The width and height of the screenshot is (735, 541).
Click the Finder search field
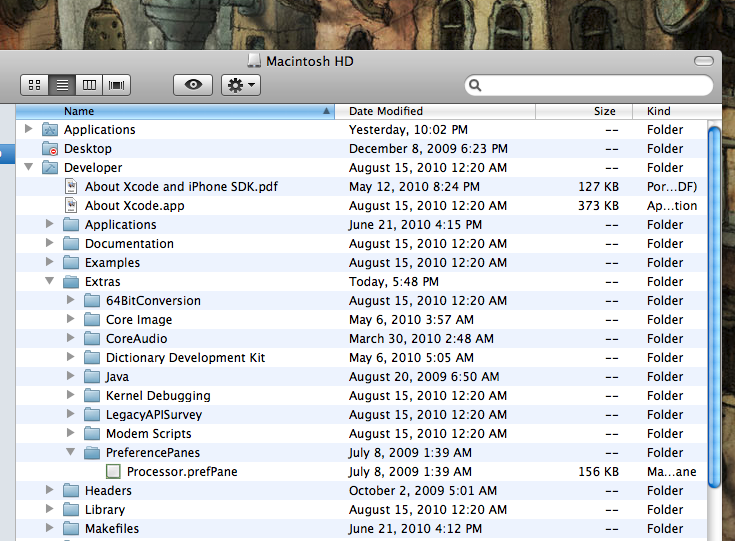[589, 85]
